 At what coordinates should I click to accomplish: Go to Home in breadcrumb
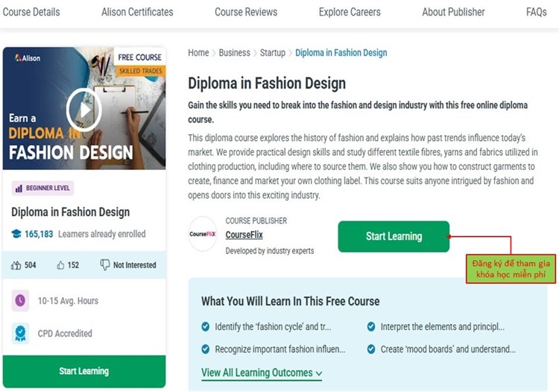point(198,53)
